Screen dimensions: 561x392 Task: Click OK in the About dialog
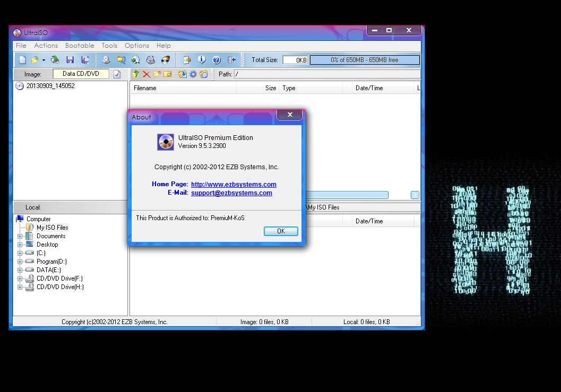tap(281, 231)
